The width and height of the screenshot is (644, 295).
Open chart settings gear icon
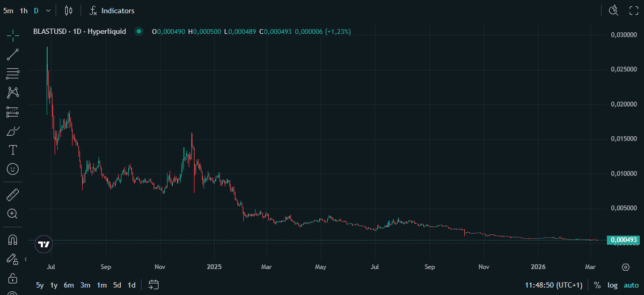[625, 267]
